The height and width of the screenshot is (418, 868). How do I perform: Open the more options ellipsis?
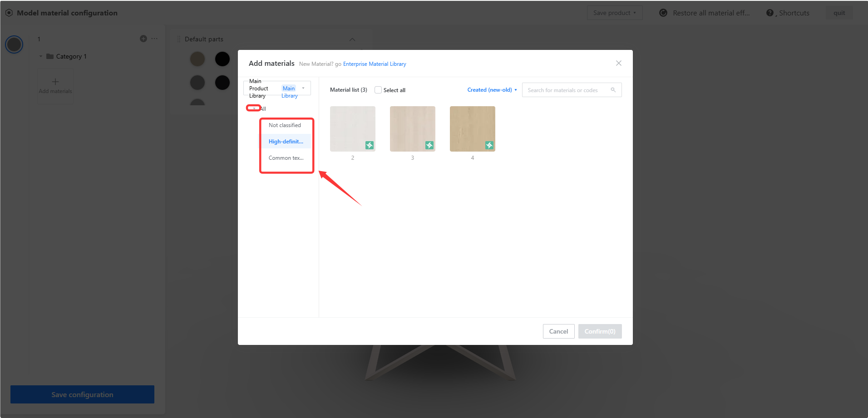click(154, 39)
